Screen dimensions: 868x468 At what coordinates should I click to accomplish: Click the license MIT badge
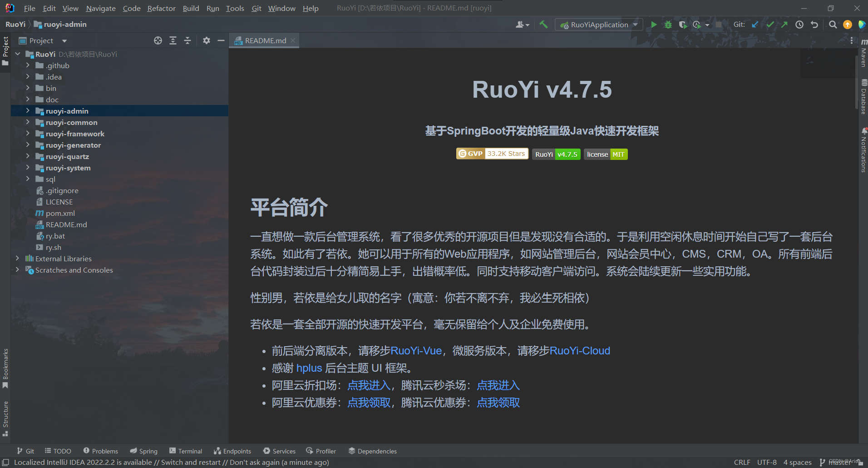click(x=606, y=154)
